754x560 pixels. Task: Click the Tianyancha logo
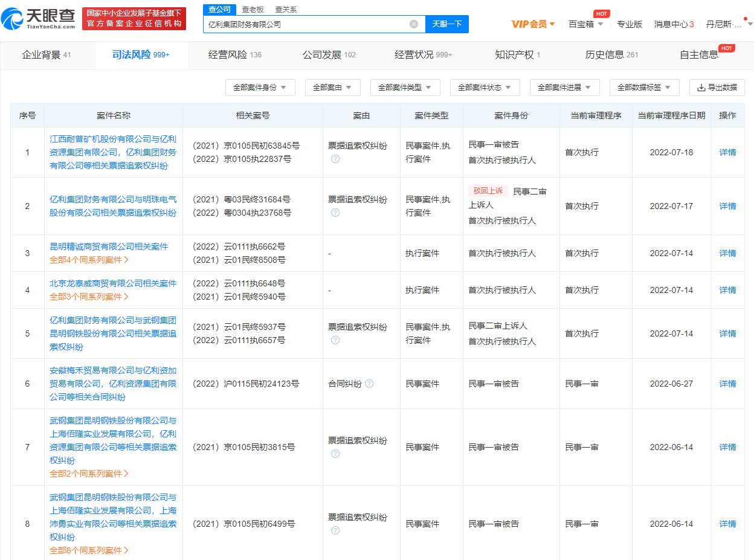(39, 19)
